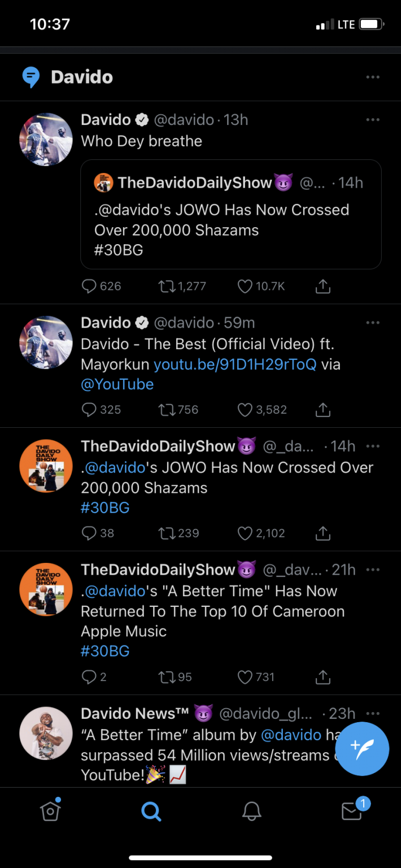Open Davido News profile picture
Image resolution: width=401 pixels, height=868 pixels.
pyautogui.click(x=46, y=733)
